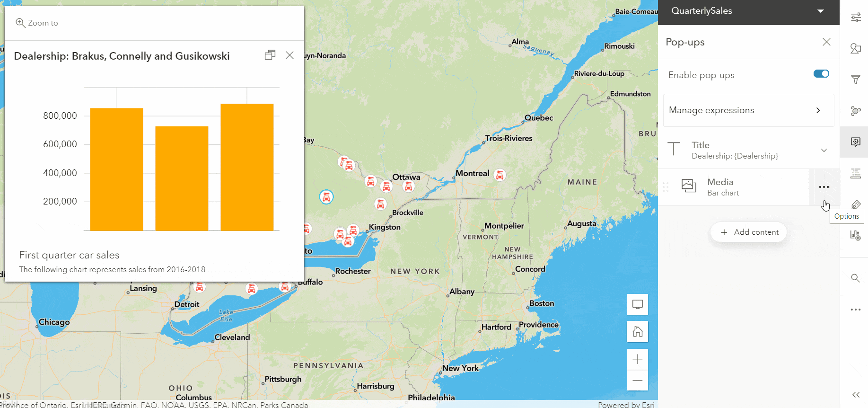Click the Ottawa label on the map
The height and width of the screenshot is (408, 868).
(406, 177)
